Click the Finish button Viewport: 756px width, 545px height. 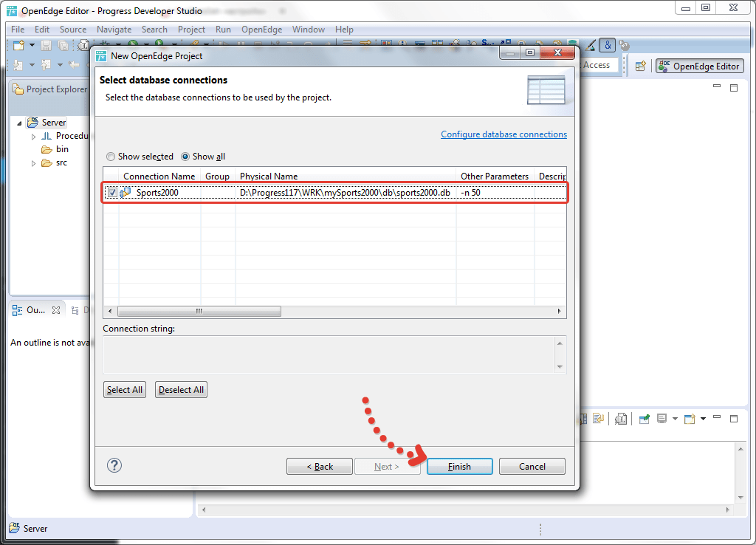(x=459, y=467)
